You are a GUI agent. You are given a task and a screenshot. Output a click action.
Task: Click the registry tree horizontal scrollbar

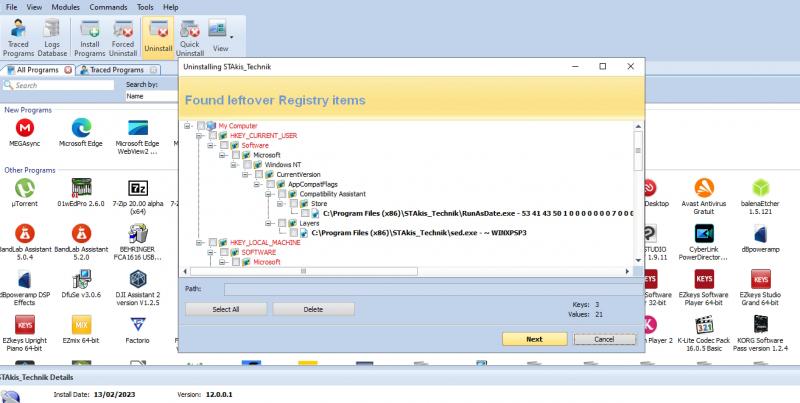304,271
